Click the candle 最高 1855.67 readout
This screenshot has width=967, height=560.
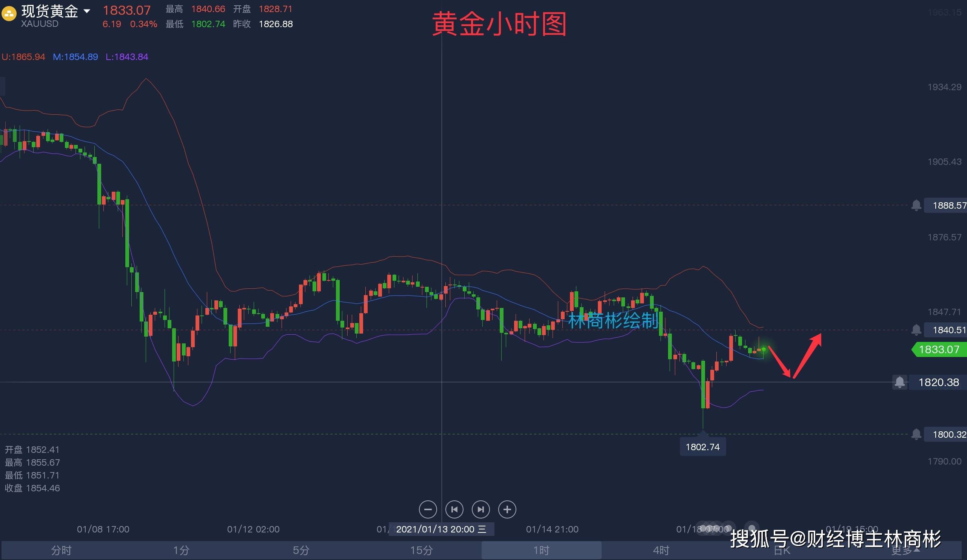pos(32,463)
